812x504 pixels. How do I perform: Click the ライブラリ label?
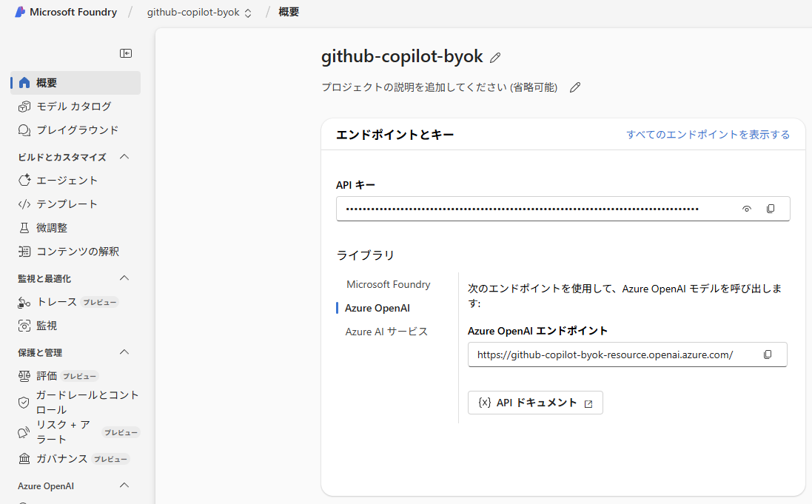(x=365, y=255)
